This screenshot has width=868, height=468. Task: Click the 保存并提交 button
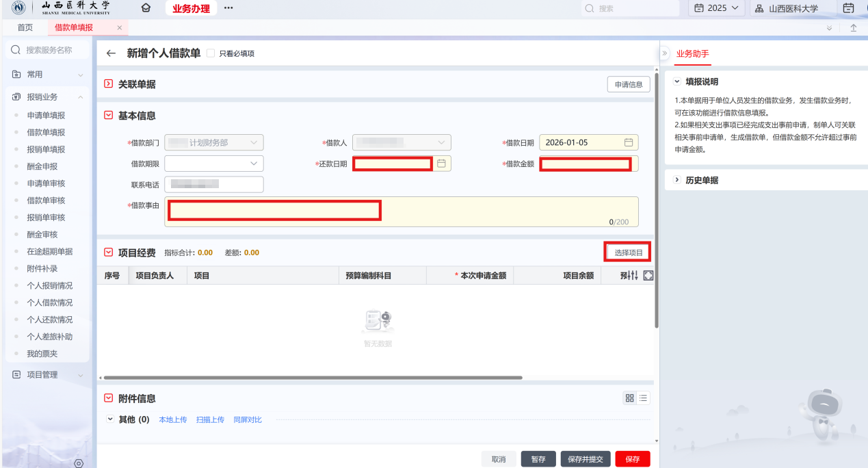[585, 459]
